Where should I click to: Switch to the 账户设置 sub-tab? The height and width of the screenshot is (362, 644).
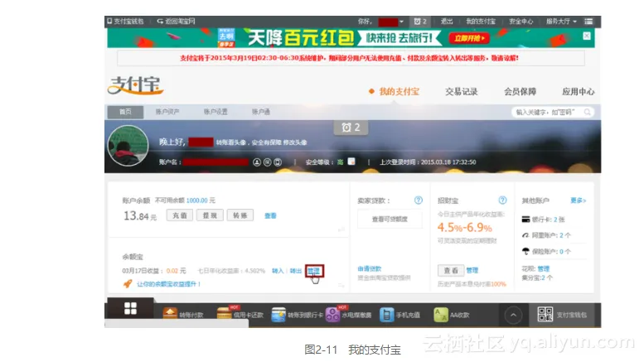215,112
